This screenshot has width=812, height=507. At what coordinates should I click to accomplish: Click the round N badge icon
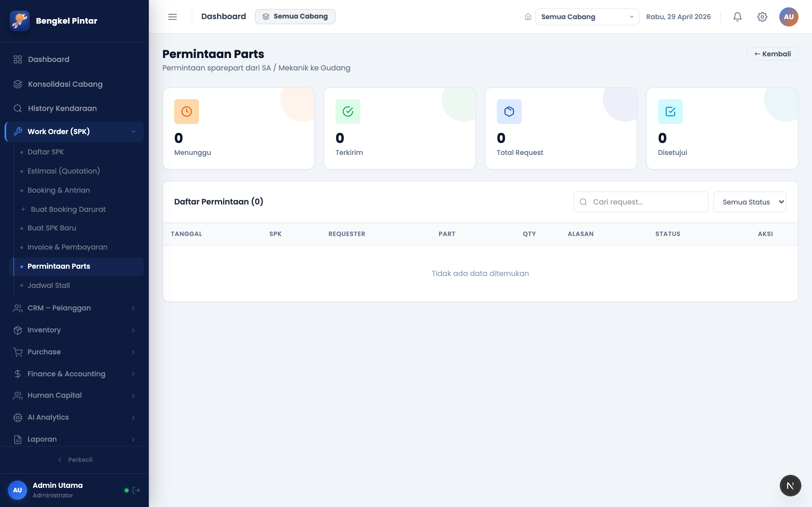coord(790,485)
